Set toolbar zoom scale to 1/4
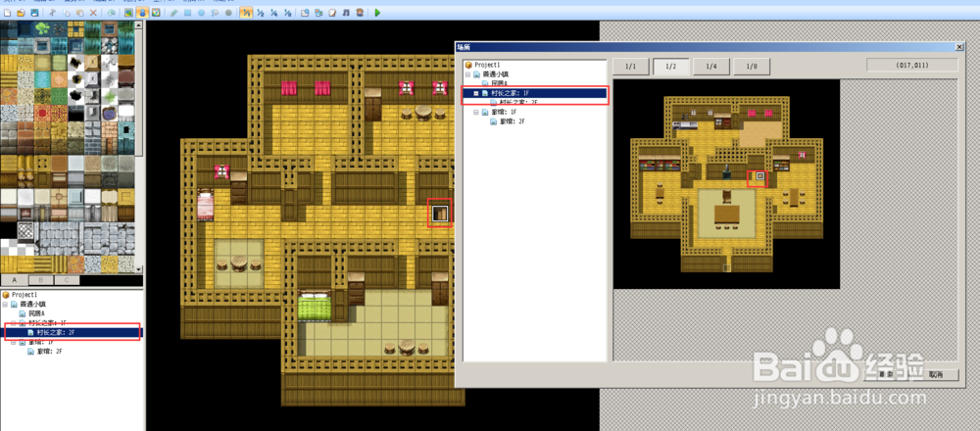This screenshot has height=431, width=980. [273, 13]
